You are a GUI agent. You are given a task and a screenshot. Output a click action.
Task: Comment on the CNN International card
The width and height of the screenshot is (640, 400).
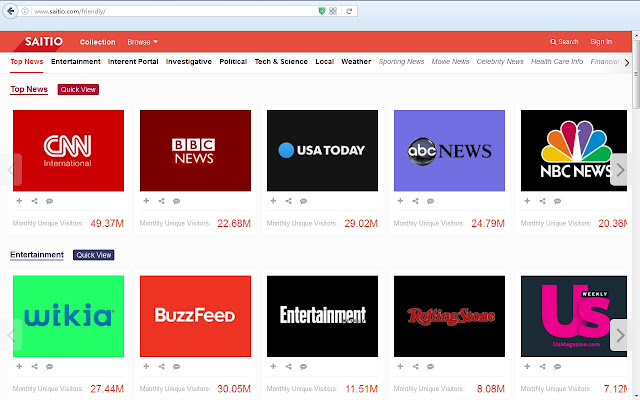pyautogui.click(x=49, y=201)
